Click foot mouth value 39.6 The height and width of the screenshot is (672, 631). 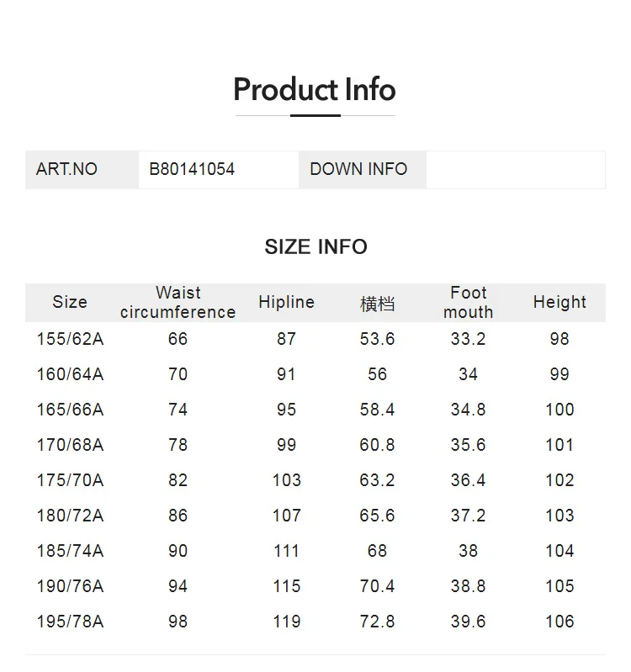pos(468,622)
